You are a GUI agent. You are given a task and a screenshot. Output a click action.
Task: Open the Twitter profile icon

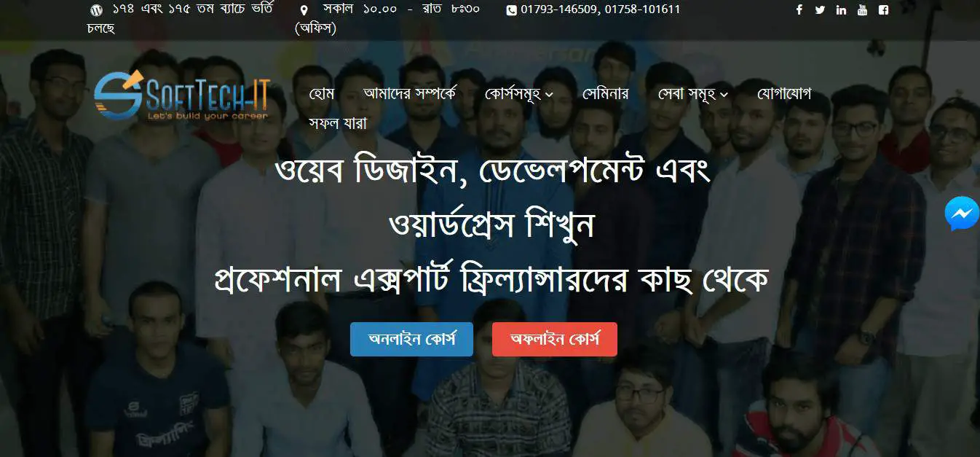click(x=821, y=10)
